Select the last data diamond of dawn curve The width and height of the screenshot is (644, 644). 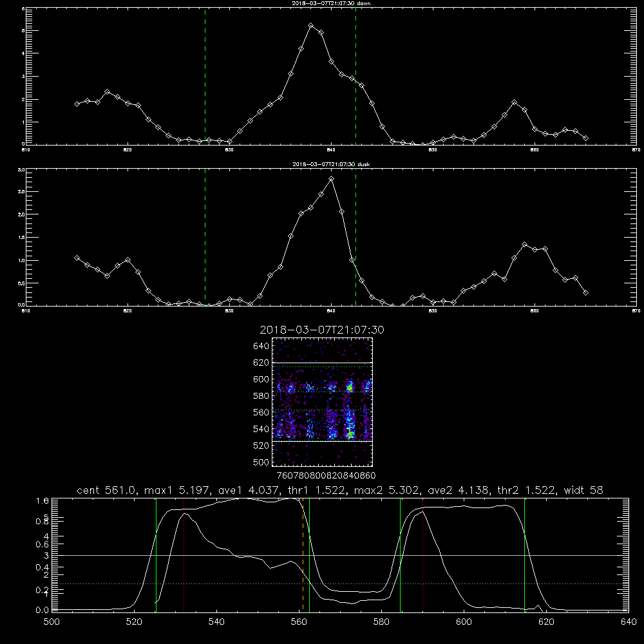coord(585,138)
